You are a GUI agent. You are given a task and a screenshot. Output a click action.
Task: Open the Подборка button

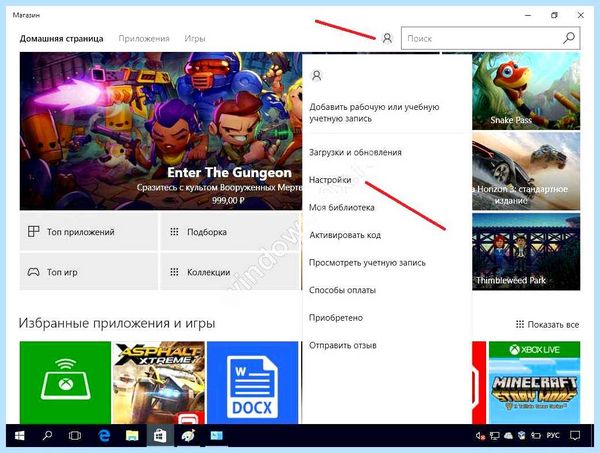pyautogui.click(x=230, y=232)
